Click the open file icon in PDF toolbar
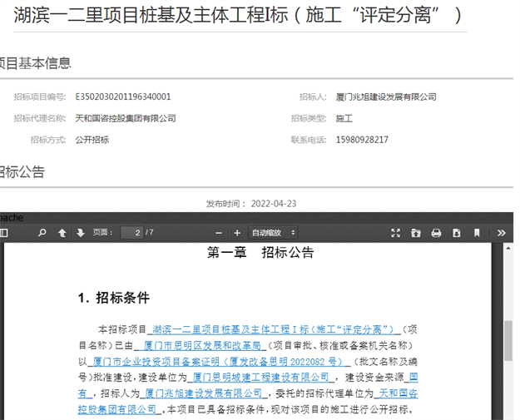This screenshot has width=520, height=420. (x=416, y=233)
